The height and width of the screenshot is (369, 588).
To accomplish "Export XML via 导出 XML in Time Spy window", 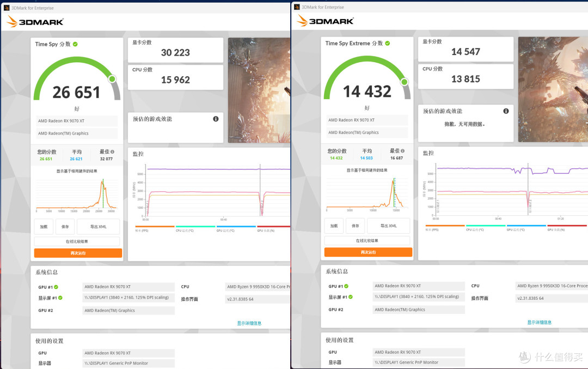I will (x=98, y=227).
